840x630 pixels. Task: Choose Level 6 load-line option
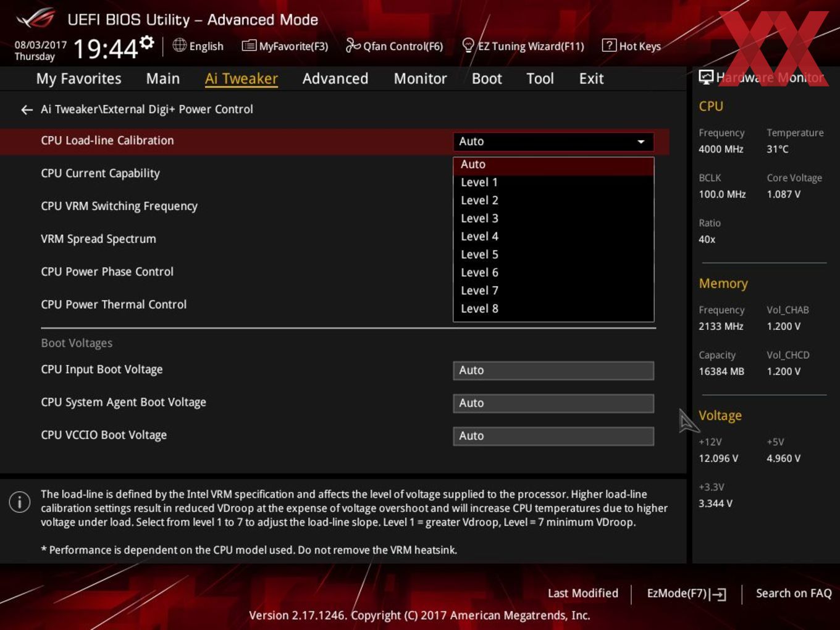(x=553, y=272)
